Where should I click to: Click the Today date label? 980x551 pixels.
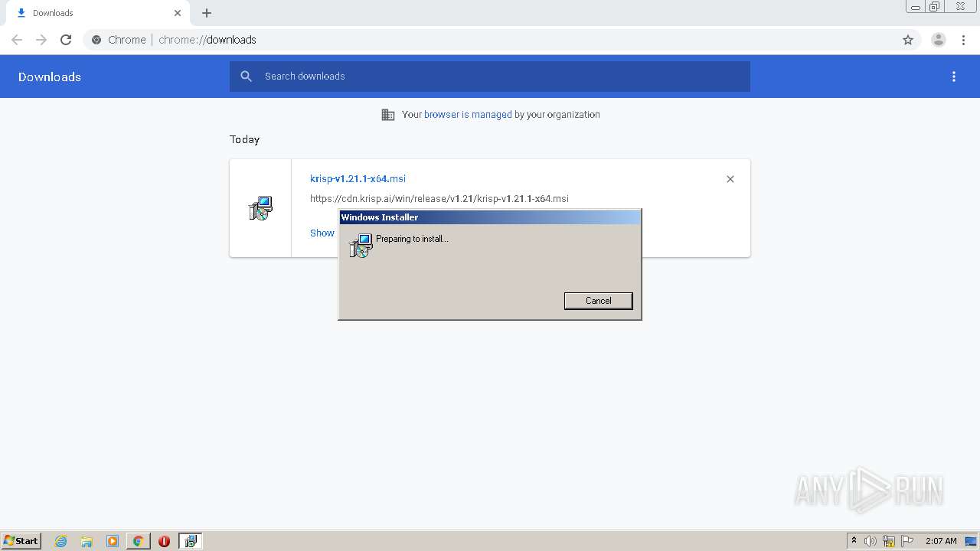pos(245,139)
